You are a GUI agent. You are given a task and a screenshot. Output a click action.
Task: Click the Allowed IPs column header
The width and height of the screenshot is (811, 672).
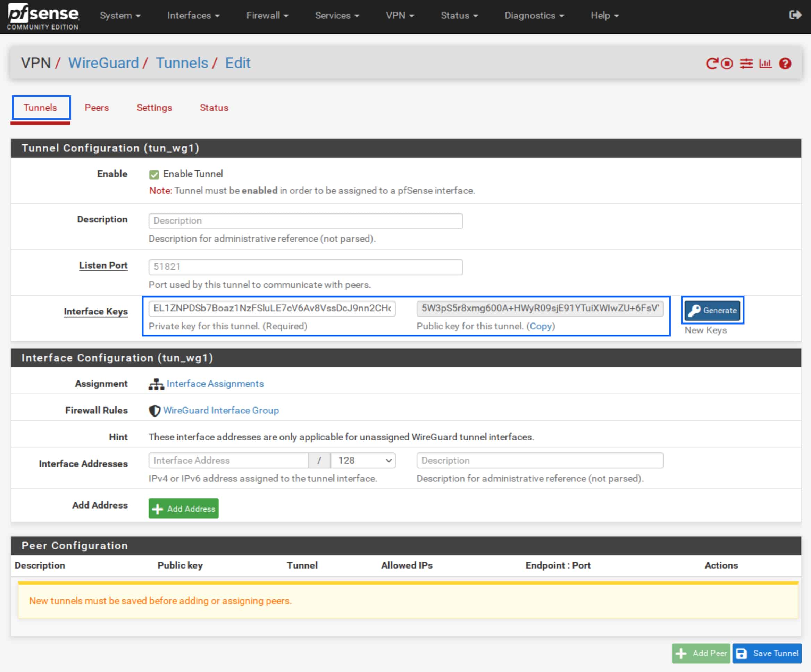[407, 565]
